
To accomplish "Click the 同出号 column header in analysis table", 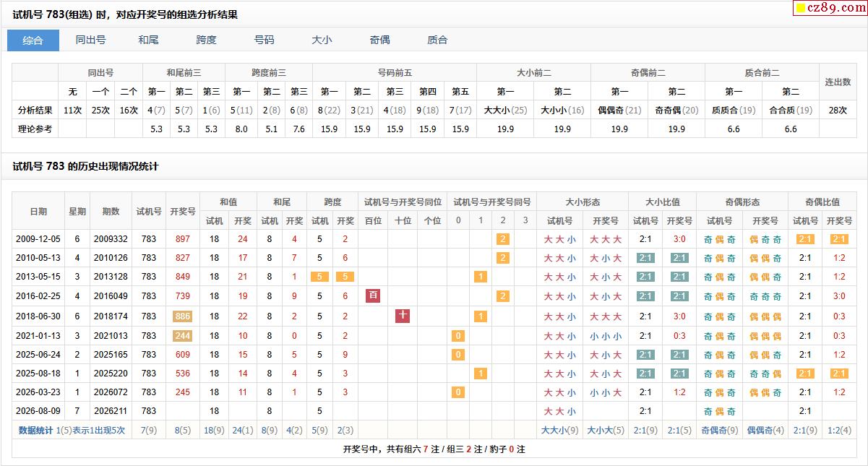I will tap(100, 73).
